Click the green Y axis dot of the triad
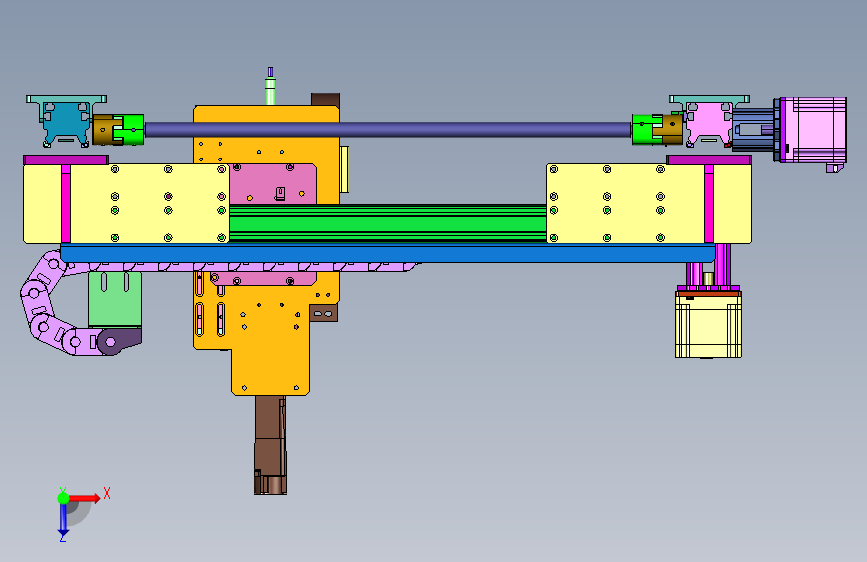Viewport: 867px width, 562px height. (x=64, y=498)
